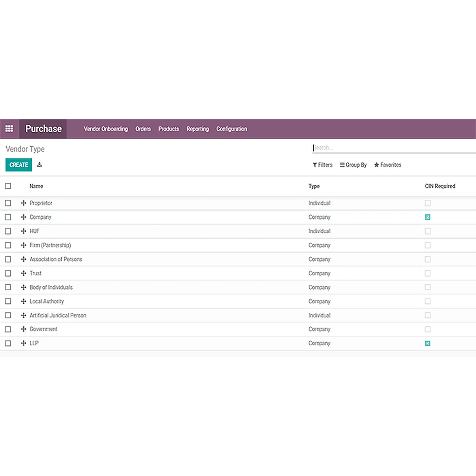
Task: Click the drag handle for HUF row
Action: coord(24,231)
